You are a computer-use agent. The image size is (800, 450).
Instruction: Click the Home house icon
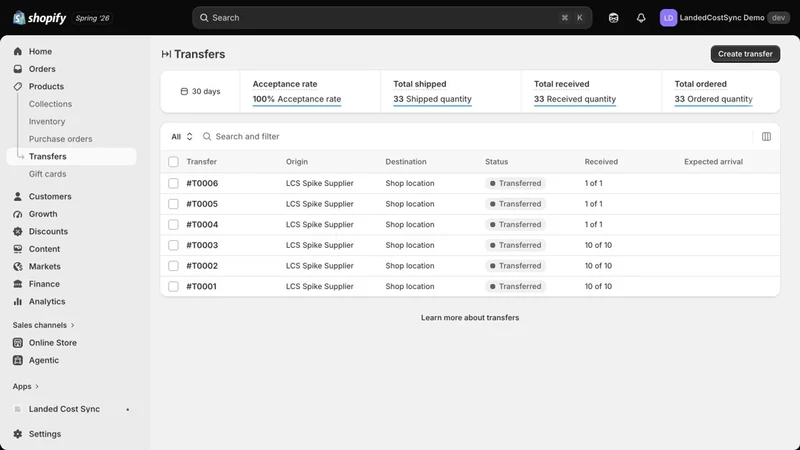18,52
